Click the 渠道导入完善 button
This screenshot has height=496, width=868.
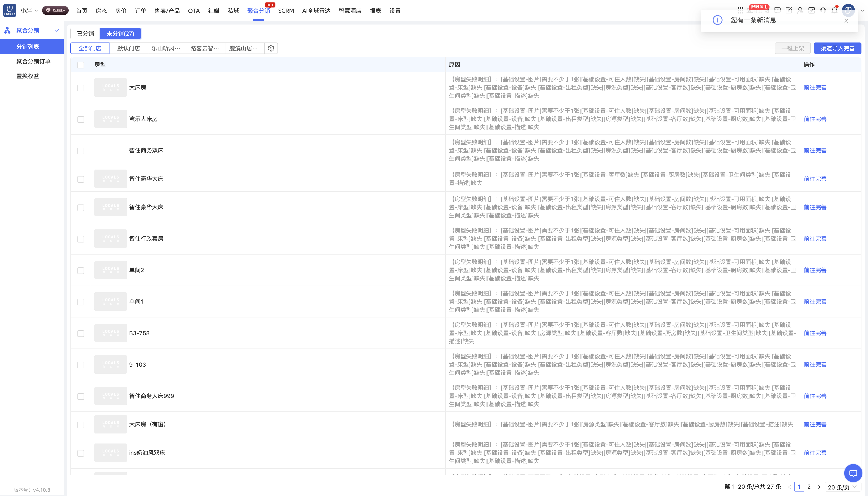click(837, 48)
